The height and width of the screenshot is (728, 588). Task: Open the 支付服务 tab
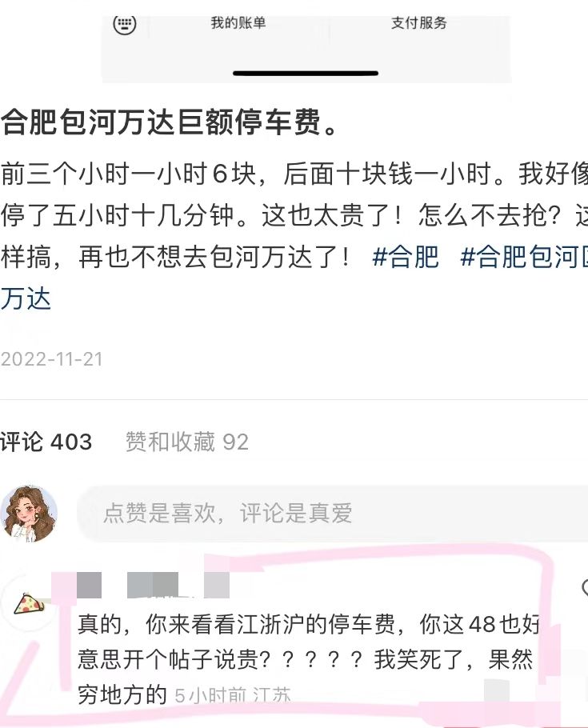419,22
